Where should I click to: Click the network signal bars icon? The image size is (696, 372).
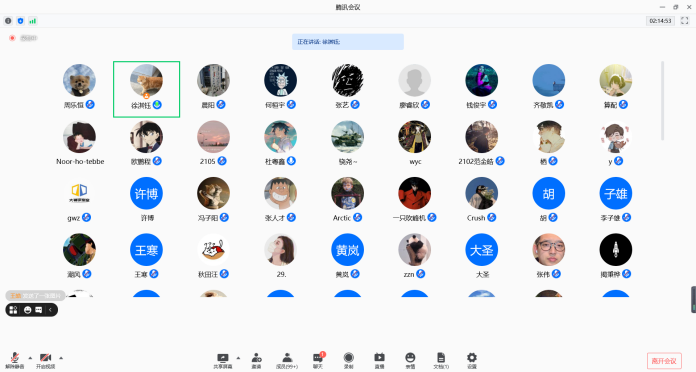point(32,21)
